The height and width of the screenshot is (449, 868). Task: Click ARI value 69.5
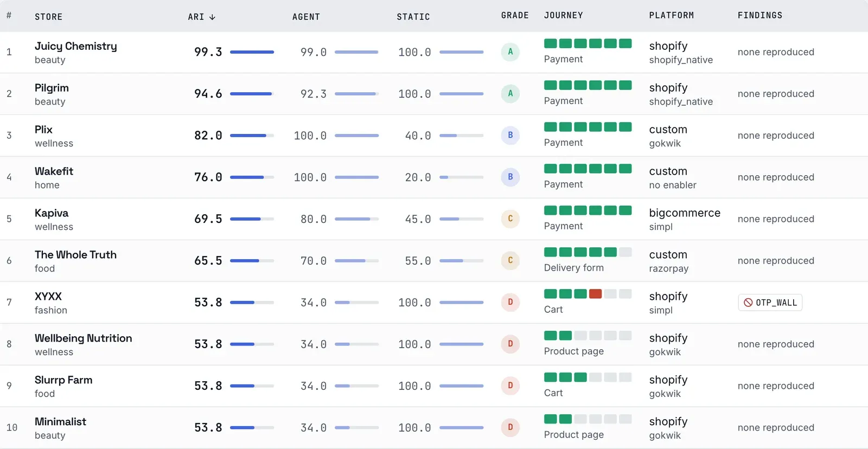point(208,219)
